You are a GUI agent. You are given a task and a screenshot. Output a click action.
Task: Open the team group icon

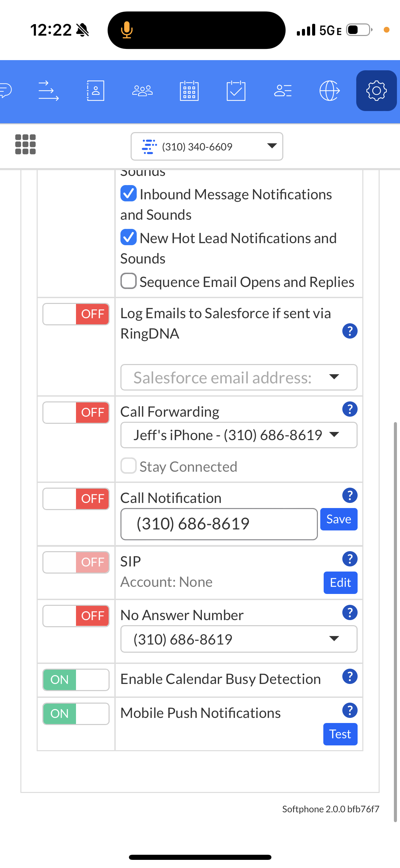point(142,91)
